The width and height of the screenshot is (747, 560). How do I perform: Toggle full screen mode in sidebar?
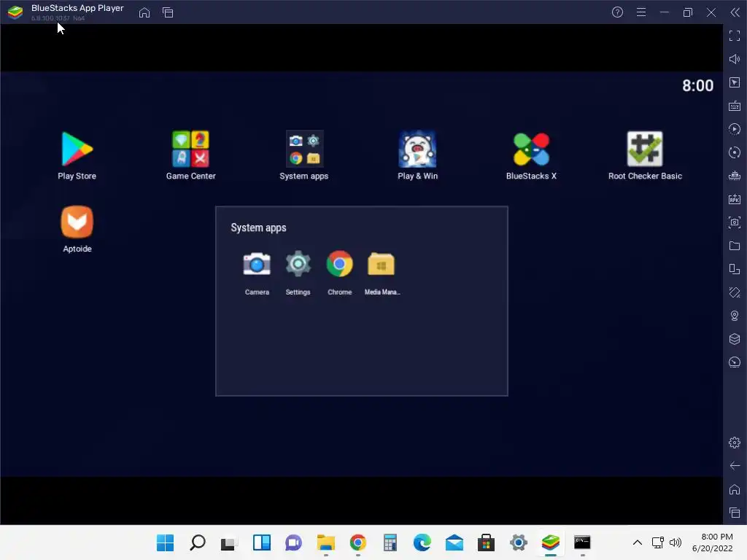pos(735,36)
